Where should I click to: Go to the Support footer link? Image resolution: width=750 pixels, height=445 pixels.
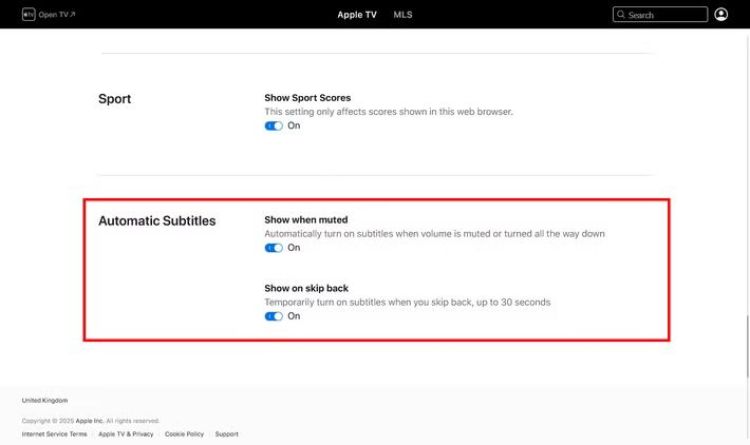click(227, 434)
